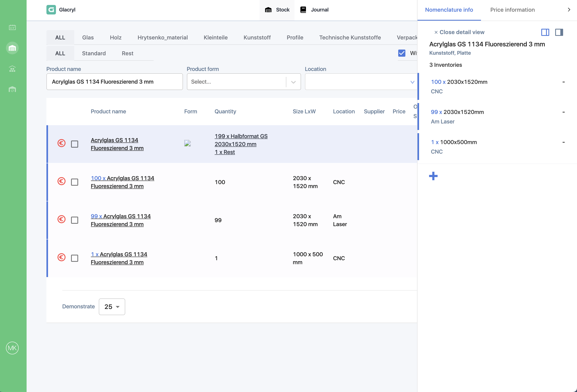Open the 1 x Acrylglas GS 1134 link

pyautogui.click(x=119, y=258)
